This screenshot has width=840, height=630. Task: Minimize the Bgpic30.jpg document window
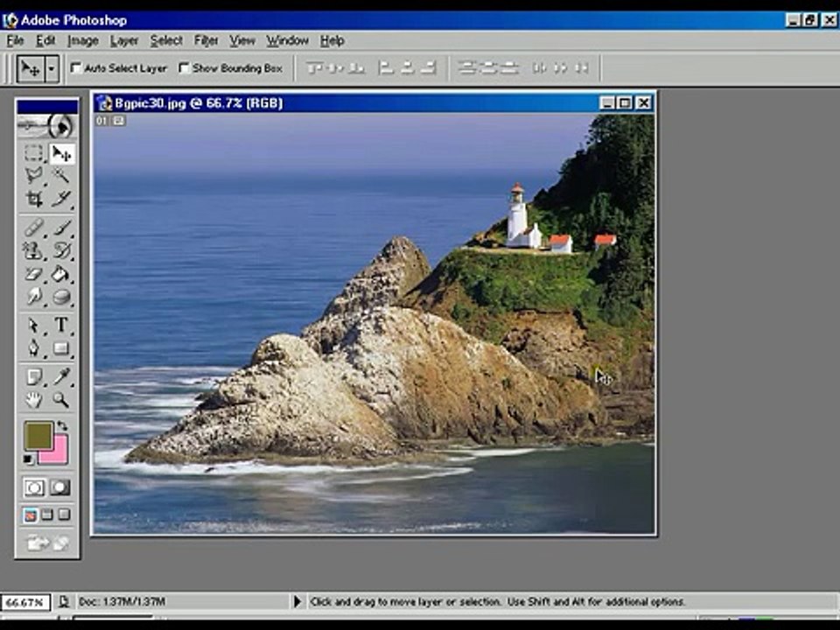pos(607,103)
